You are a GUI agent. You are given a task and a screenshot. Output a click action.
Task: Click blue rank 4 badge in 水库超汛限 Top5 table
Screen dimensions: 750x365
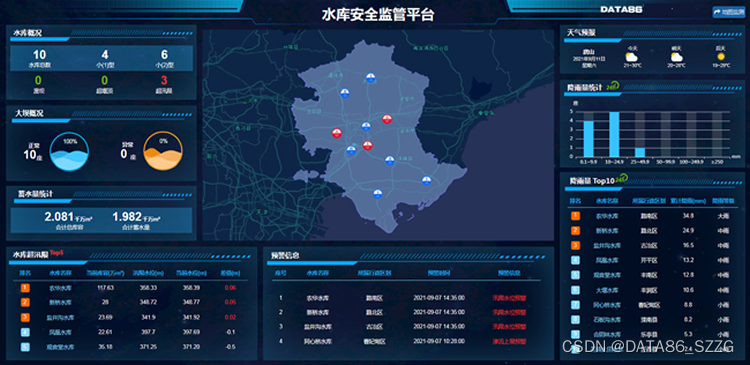click(x=25, y=332)
